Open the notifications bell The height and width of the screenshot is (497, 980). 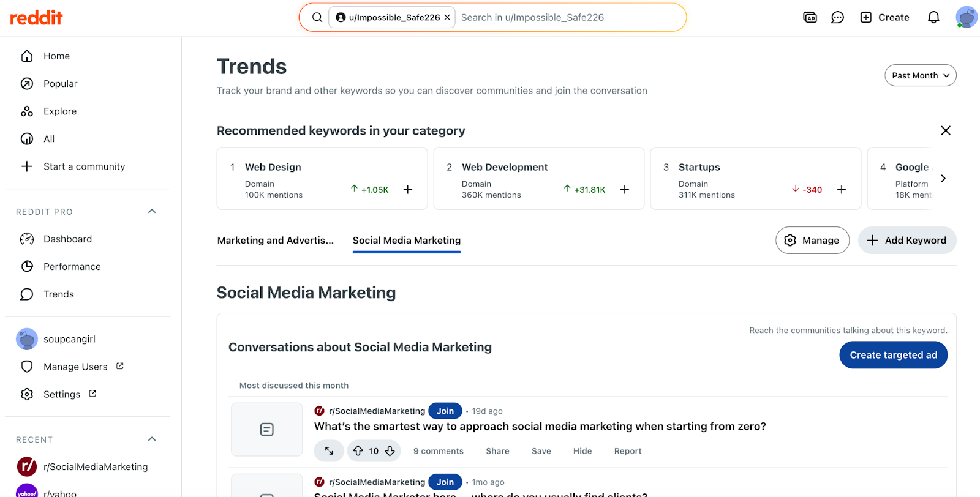(933, 17)
